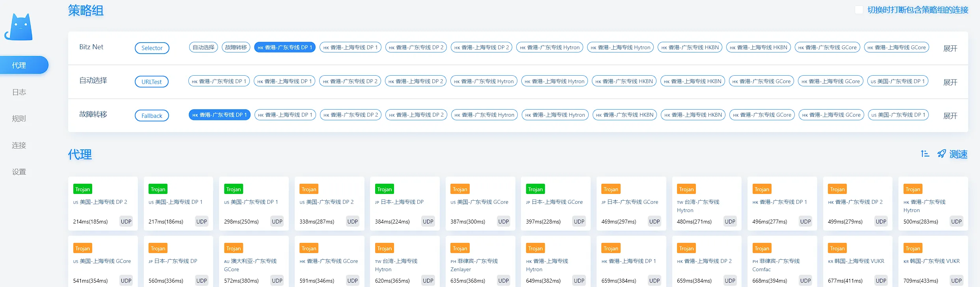Click the green Trojan tag on 日本-上海专线 DP
The image size is (980, 287).
coord(384,189)
